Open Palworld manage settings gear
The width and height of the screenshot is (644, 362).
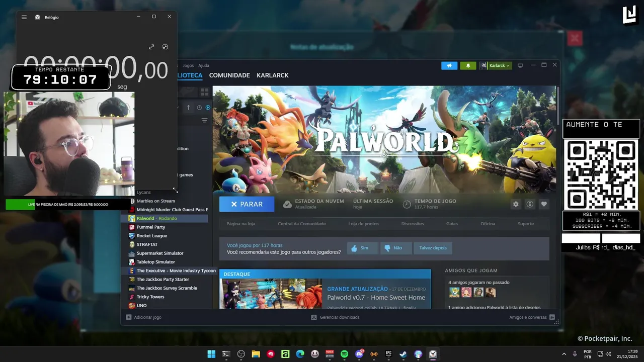click(x=516, y=204)
